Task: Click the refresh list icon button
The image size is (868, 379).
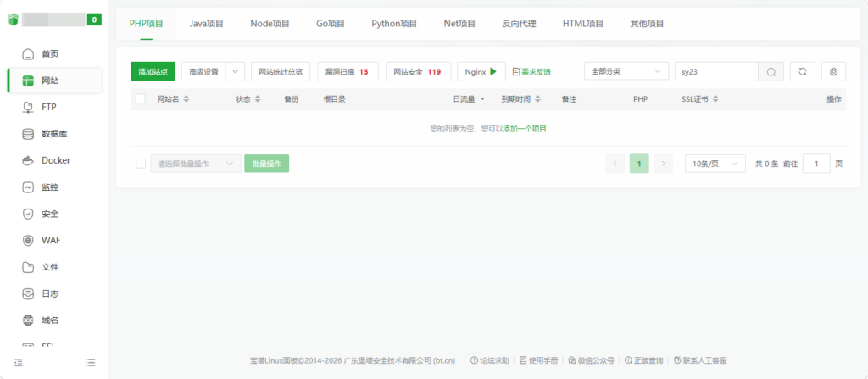Action: point(802,71)
